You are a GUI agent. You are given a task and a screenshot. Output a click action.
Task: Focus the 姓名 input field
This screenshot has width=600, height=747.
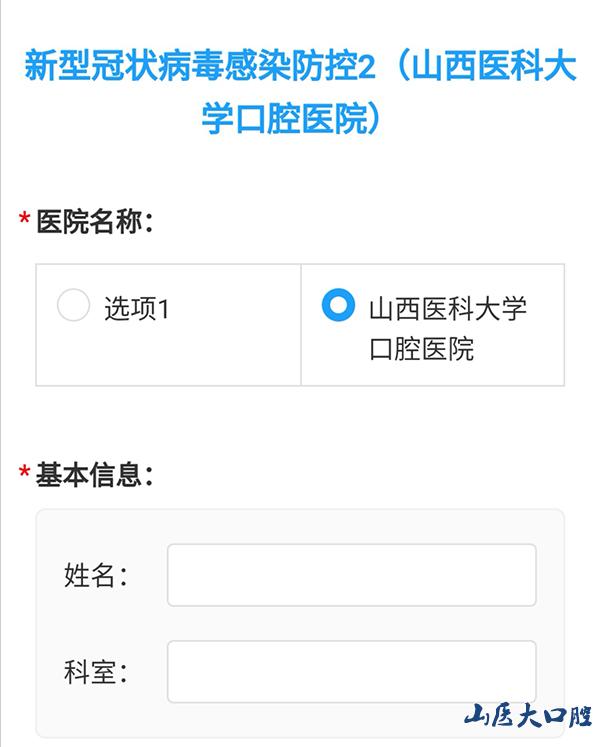click(351, 575)
